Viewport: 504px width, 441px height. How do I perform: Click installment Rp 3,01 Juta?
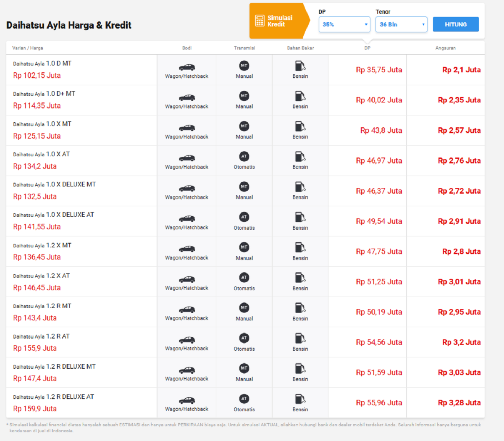click(459, 282)
